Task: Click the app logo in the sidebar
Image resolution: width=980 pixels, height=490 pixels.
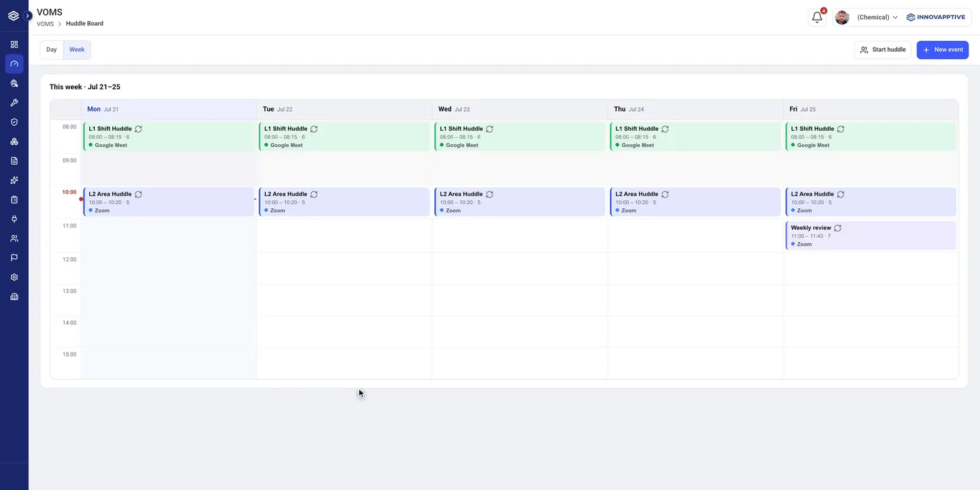Action: [x=14, y=16]
